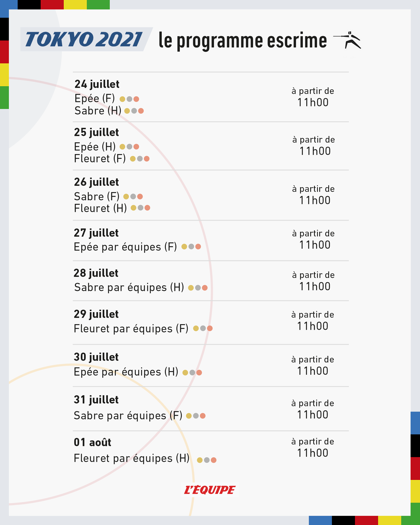
Task: Click the Epée par équipes (H) label
Action: coord(126,372)
